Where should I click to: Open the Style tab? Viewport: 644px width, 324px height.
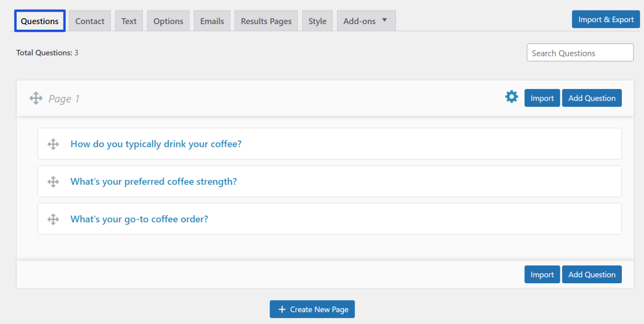[x=317, y=21]
